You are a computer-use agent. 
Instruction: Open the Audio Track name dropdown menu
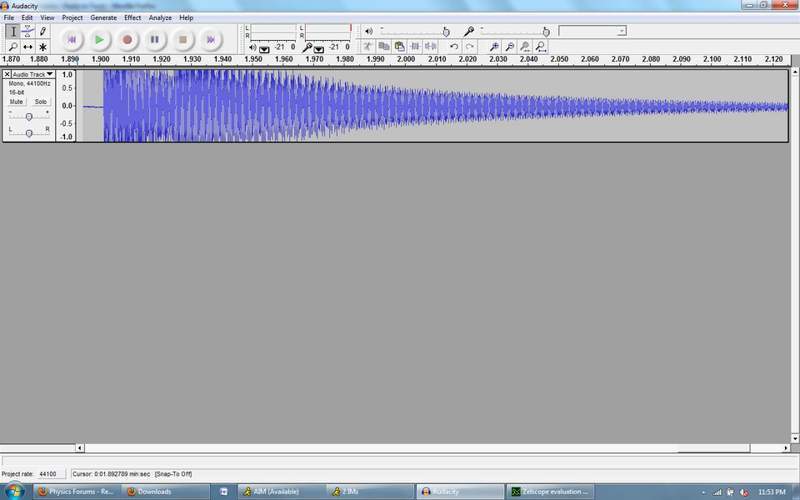coord(33,74)
